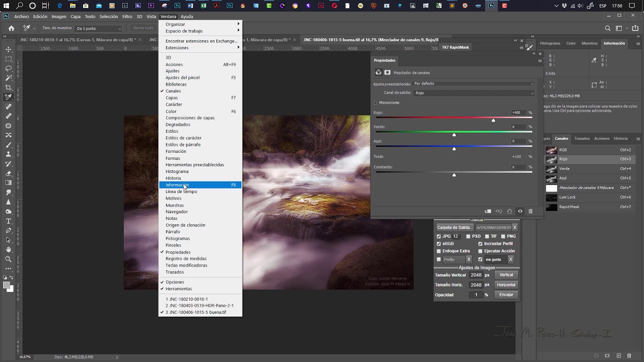Screen dimensions: 644x362
Task: Select the Rectangular Marquee tool
Action: [x=9, y=59]
